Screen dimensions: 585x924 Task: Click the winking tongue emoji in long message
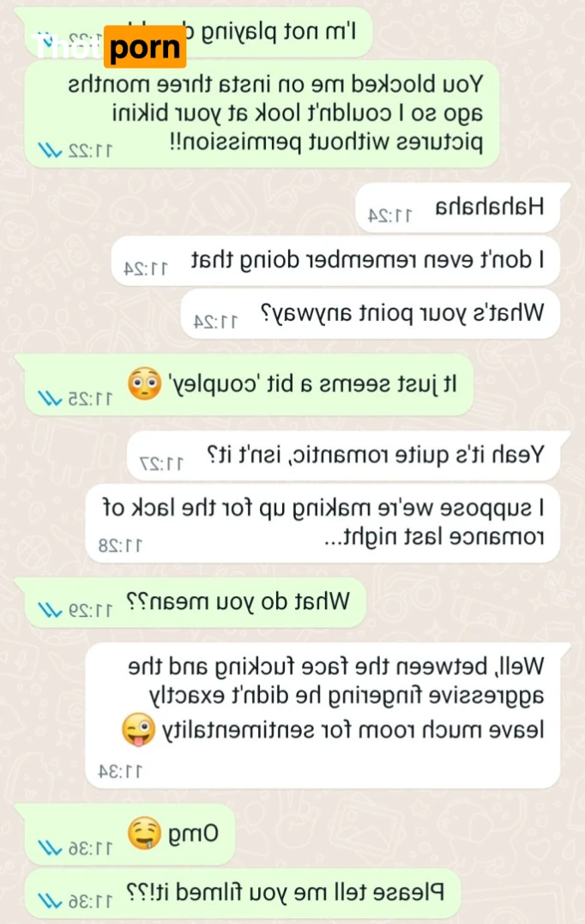138,729
